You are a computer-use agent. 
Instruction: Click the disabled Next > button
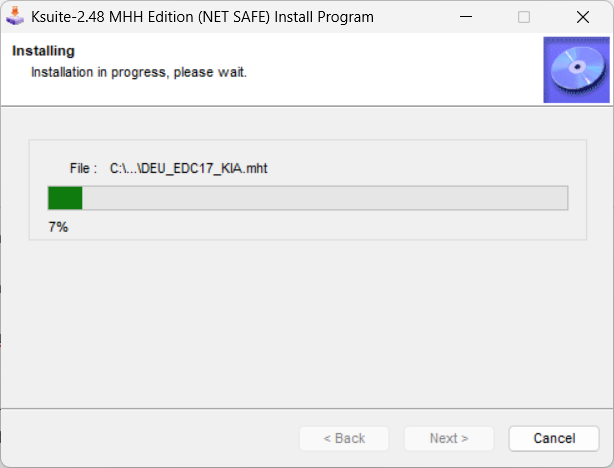[x=449, y=438]
